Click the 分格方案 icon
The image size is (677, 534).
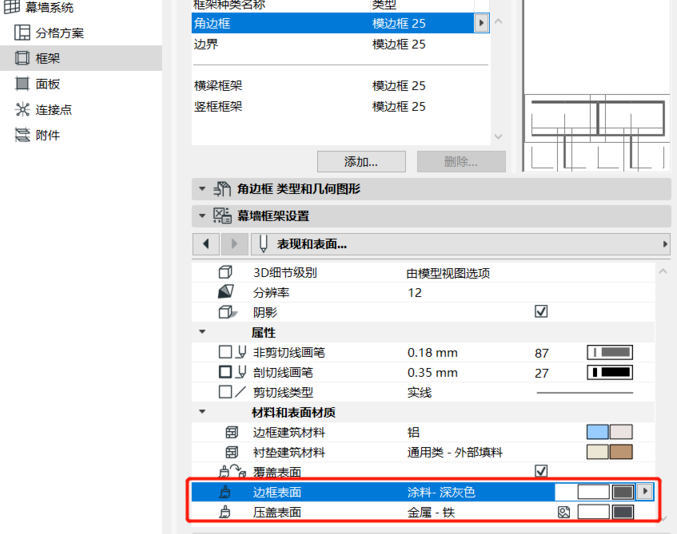(x=22, y=32)
